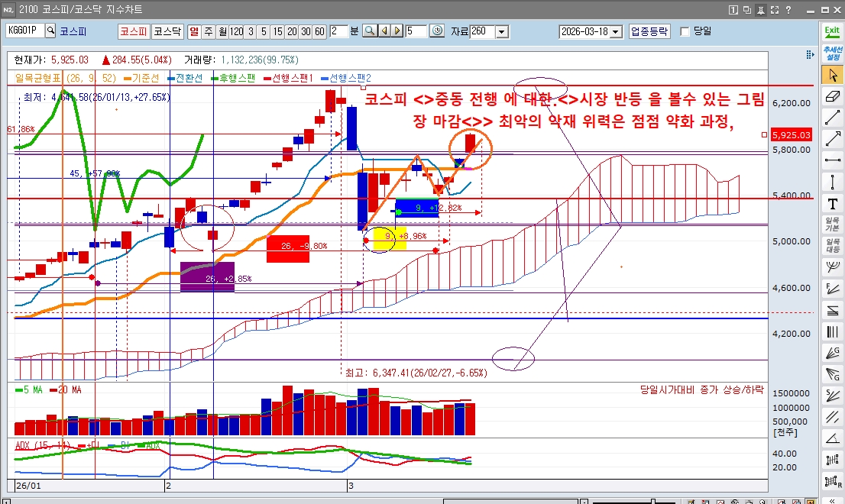Activate the text T annotation tool
The width and height of the screenshot is (845, 504).
click(x=832, y=203)
